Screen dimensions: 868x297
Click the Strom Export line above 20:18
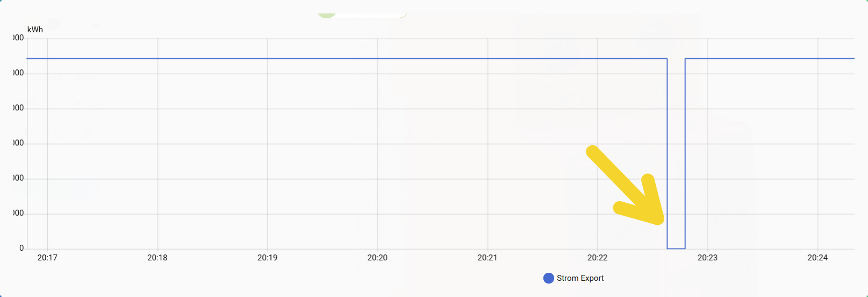157,59
